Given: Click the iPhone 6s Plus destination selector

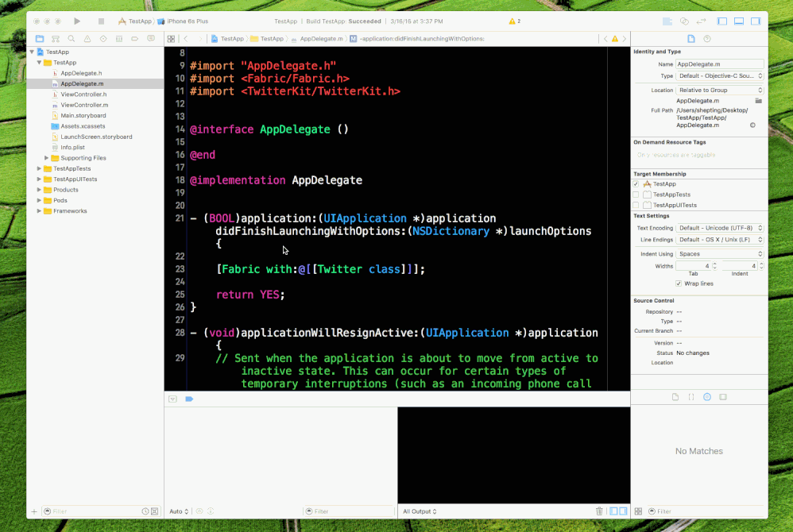Looking at the screenshot, I should [186, 21].
